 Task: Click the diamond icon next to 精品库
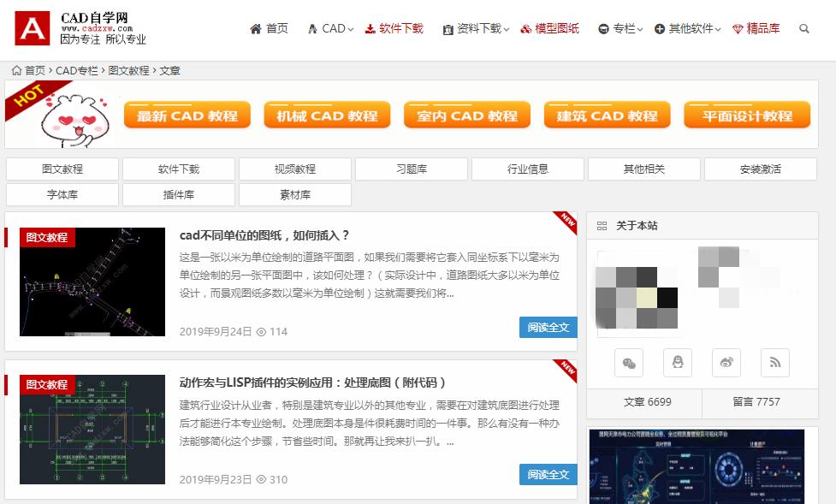[x=737, y=28]
